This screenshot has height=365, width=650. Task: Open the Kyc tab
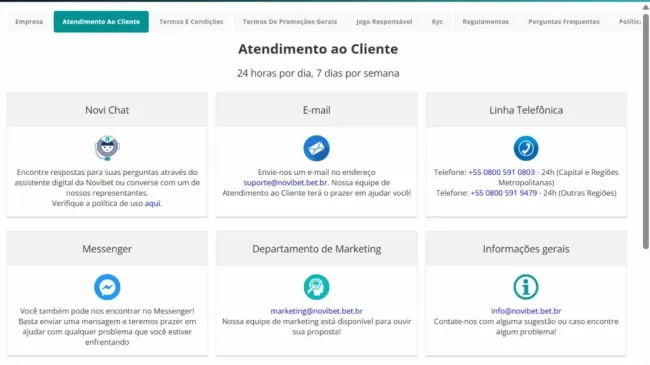coord(437,22)
